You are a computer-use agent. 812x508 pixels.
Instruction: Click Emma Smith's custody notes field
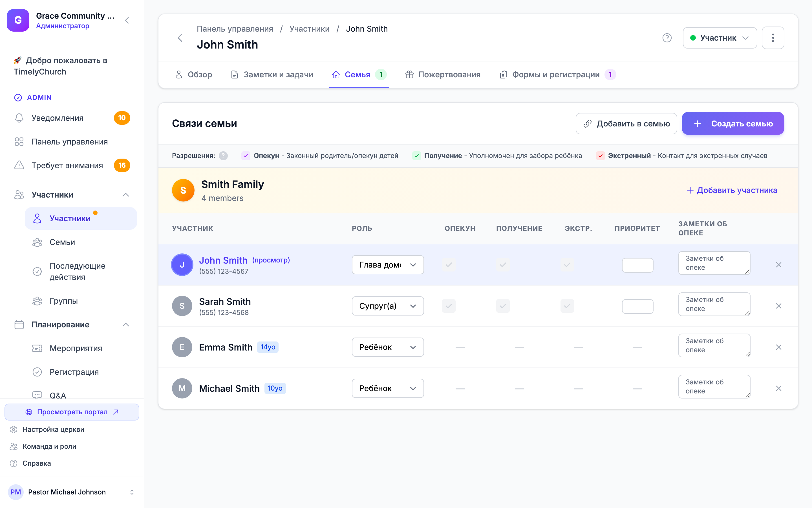714,345
